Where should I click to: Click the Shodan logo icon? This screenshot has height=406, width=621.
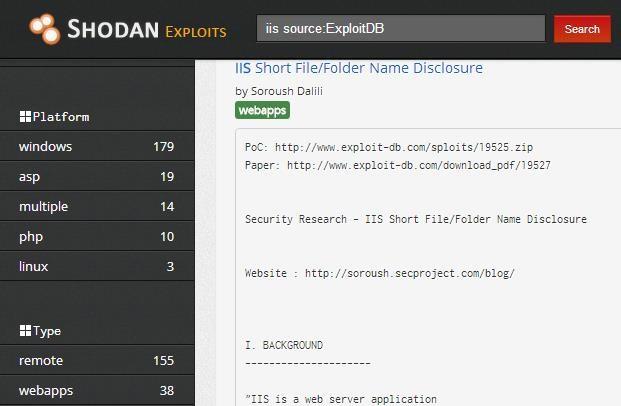(44, 29)
